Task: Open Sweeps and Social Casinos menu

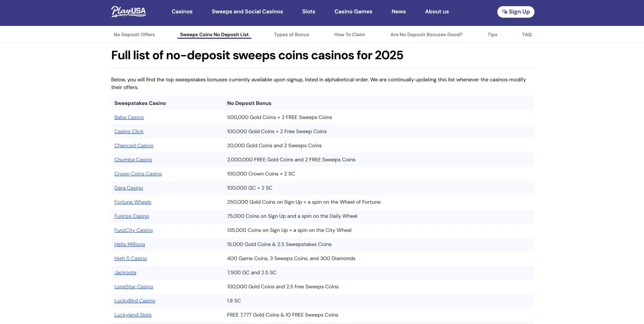Action: pyautogui.click(x=247, y=12)
